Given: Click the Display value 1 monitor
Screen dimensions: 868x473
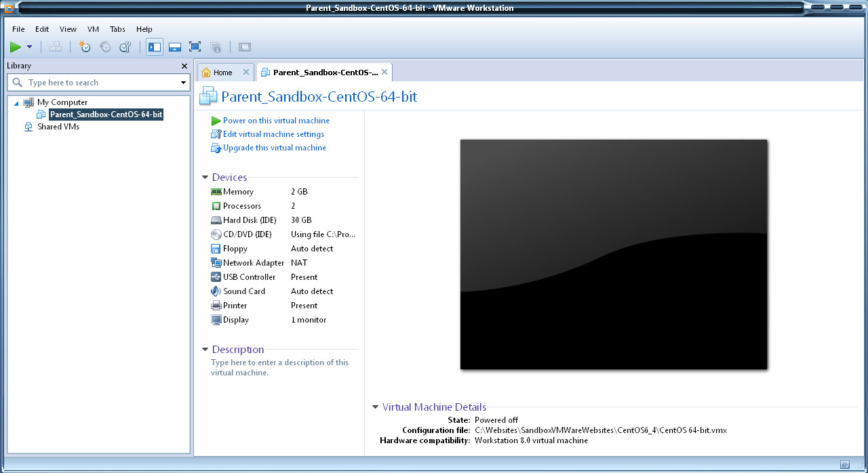Looking at the screenshot, I should click(309, 320).
